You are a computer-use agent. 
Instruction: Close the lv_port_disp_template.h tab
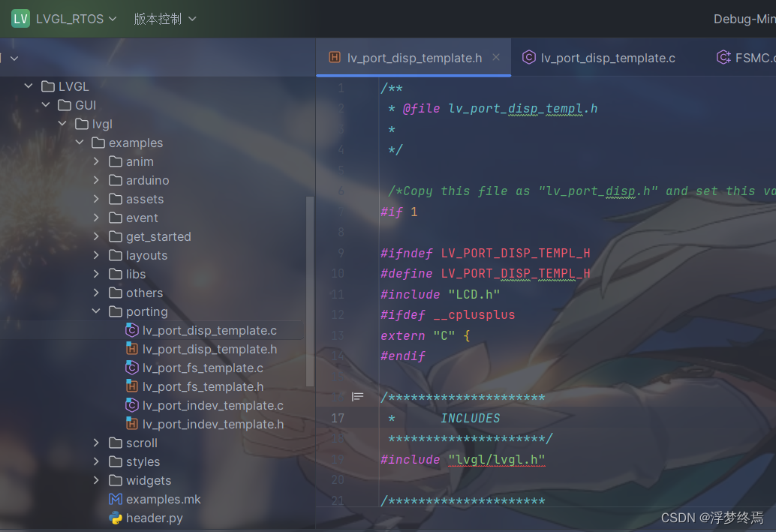[x=495, y=56]
